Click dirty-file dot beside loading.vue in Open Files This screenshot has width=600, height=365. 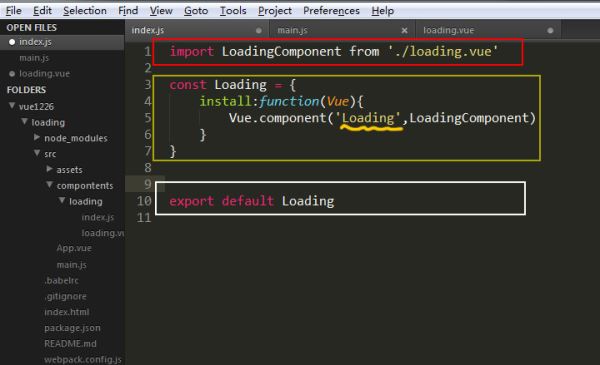click(12, 73)
